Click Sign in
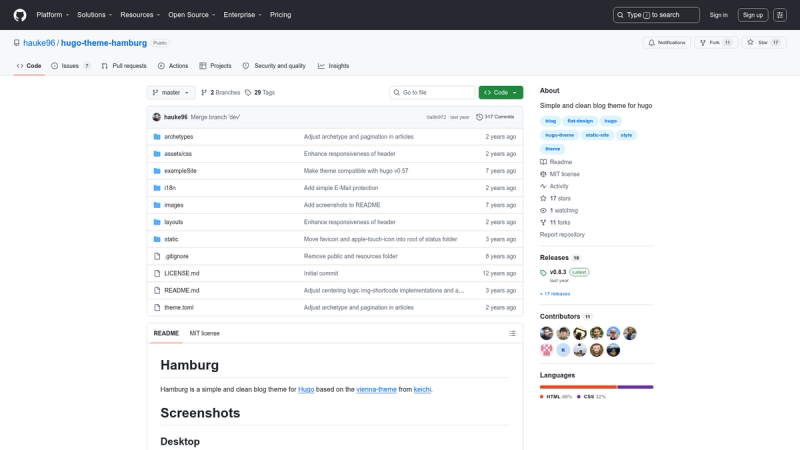The image size is (800, 450). click(718, 15)
